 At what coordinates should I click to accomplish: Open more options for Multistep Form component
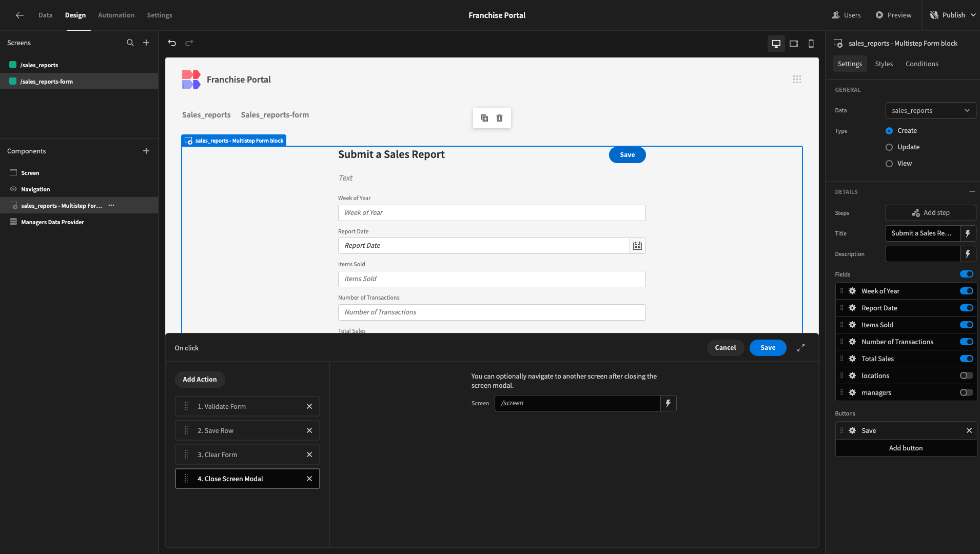click(111, 206)
